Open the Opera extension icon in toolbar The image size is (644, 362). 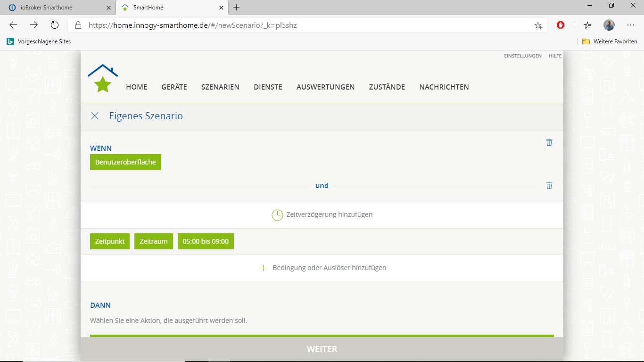coord(561,25)
